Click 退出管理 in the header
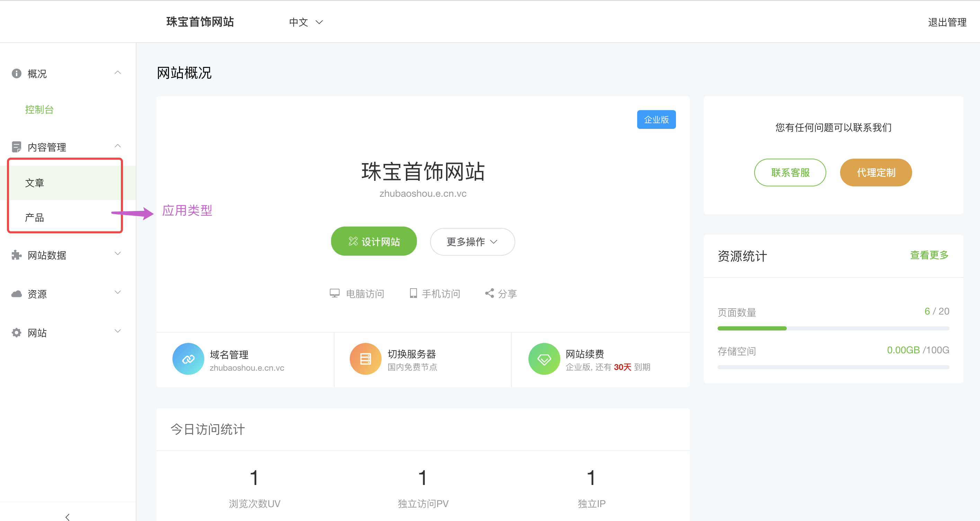The width and height of the screenshot is (980, 521). pyautogui.click(x=947, y=22)
